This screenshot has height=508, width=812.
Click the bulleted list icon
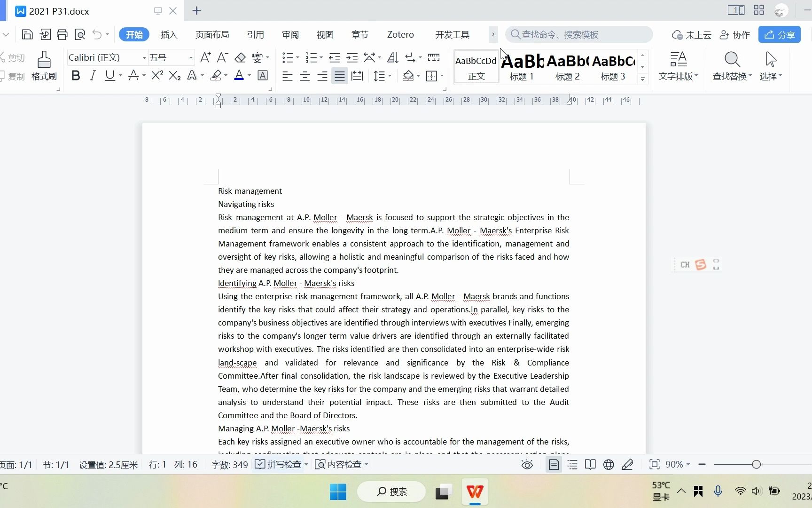tap(288, 57)
